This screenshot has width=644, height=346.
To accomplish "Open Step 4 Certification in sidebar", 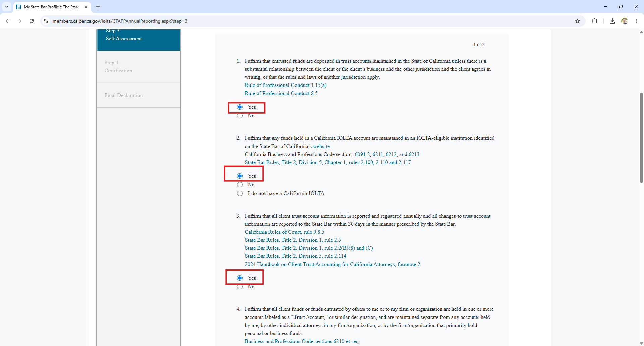I will point(139,67).
